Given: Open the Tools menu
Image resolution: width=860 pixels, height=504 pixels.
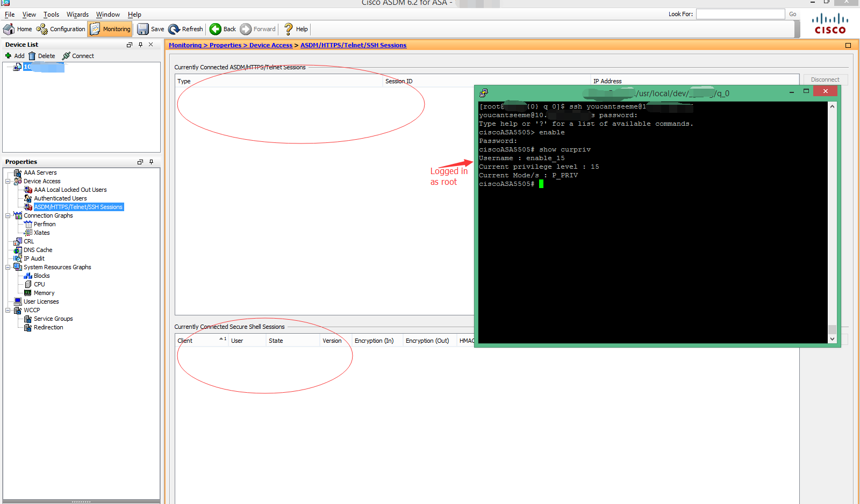Looking at the screenshot, I should coord(51,15).
